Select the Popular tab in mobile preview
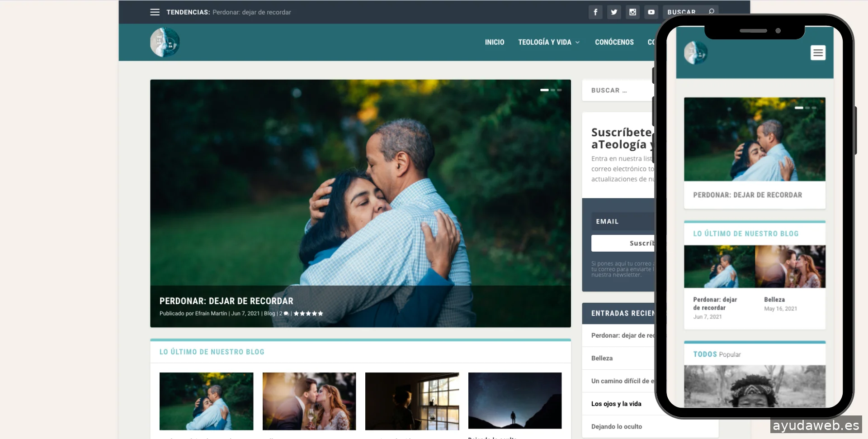This screenshot has height=439, width=868. 730,354
